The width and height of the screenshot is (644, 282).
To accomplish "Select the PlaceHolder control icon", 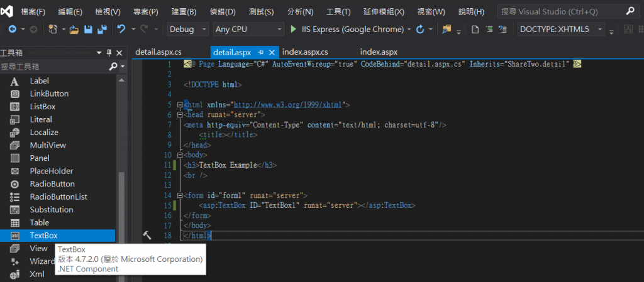I will [15, 171].
